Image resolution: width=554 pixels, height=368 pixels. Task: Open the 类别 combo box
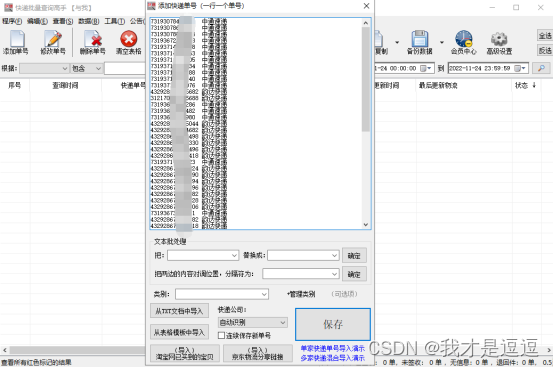tap(222, 294)
